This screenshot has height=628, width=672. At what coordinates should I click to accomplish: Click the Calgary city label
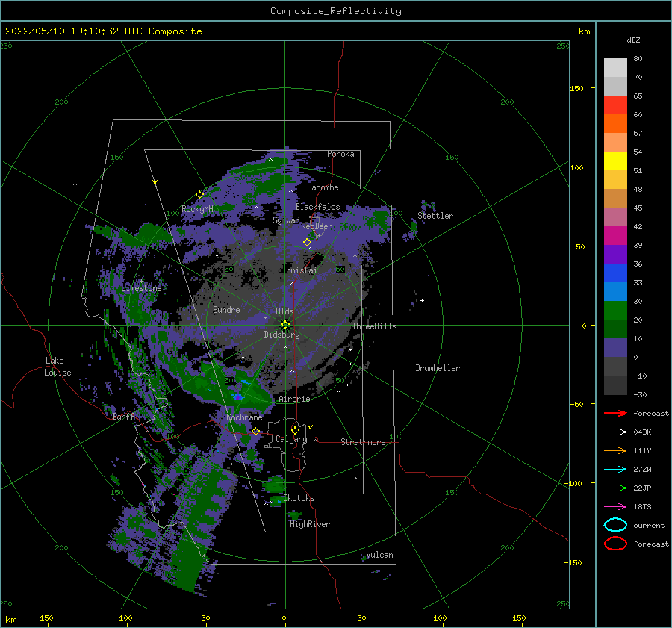point(291,439)
